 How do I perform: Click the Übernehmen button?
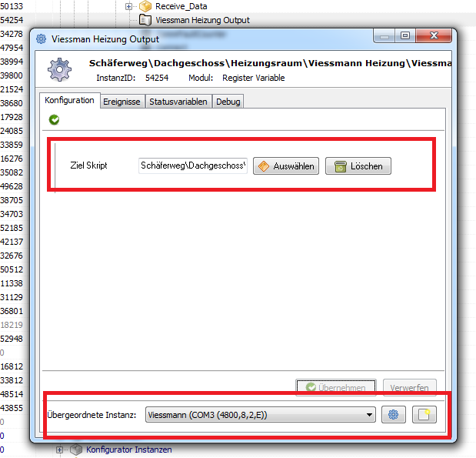(x=336, y=387)
